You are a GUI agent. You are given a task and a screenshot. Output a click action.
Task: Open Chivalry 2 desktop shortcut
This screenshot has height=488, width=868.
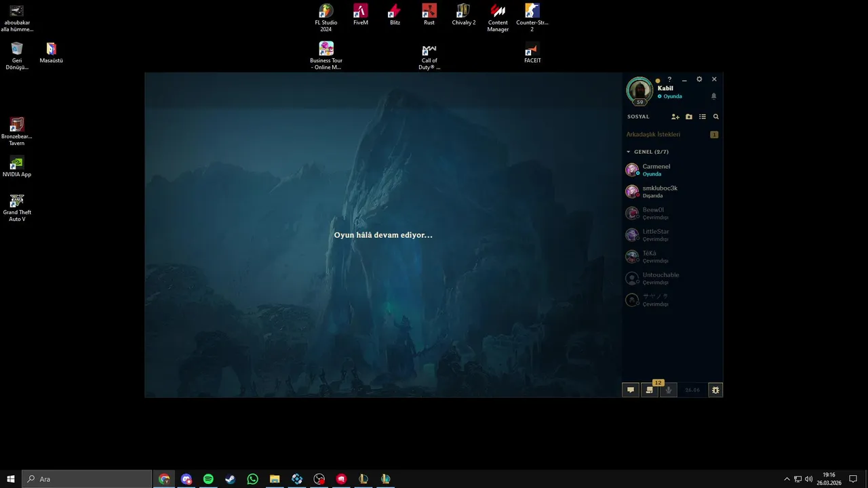coord(464,14)
